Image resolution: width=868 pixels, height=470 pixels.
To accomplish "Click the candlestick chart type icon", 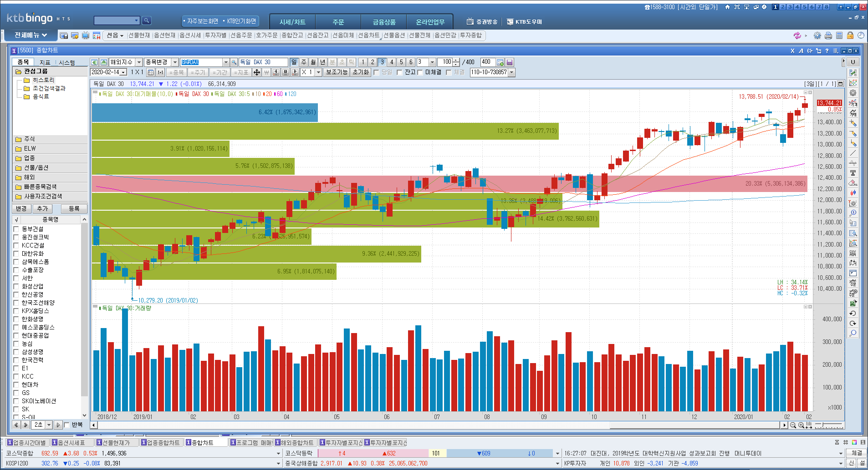I will coord(853,193).
